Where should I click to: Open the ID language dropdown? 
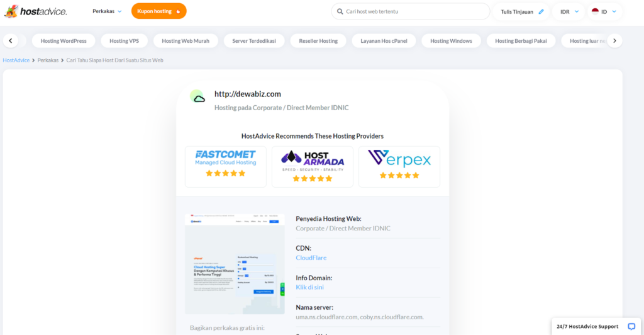(x=604, y=11)
